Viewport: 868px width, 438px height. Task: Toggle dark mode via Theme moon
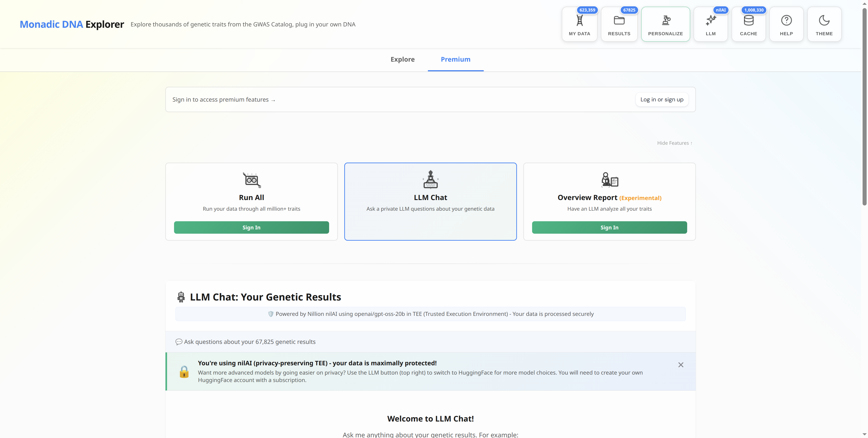click(824, 21)
